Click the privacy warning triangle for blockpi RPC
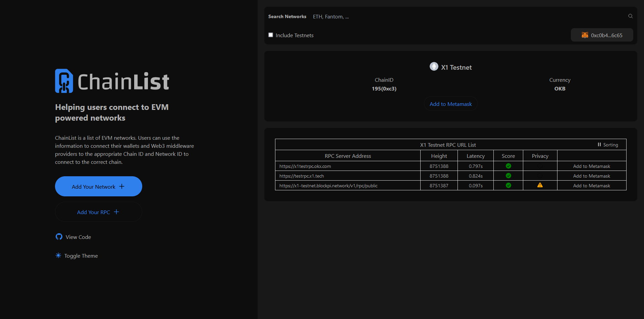 540,185
